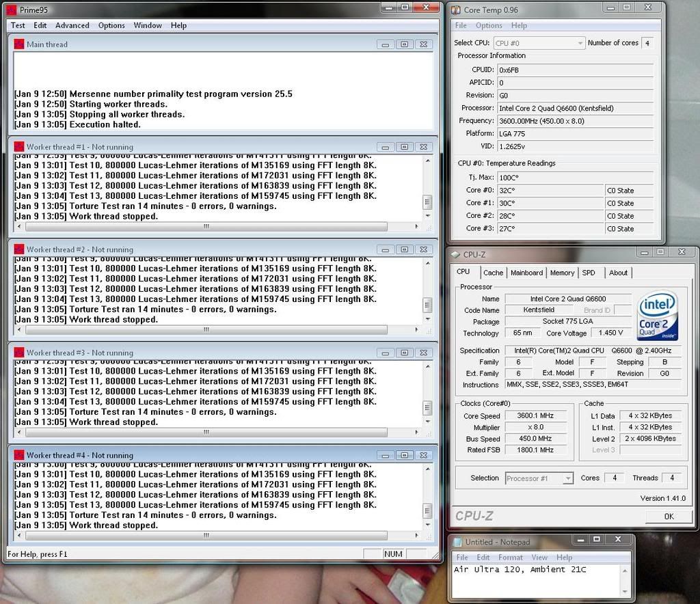This screenshot has height=604, width=700.
Task: Click the Number of cores field in Core Temp
Action: tap(647, 43)
